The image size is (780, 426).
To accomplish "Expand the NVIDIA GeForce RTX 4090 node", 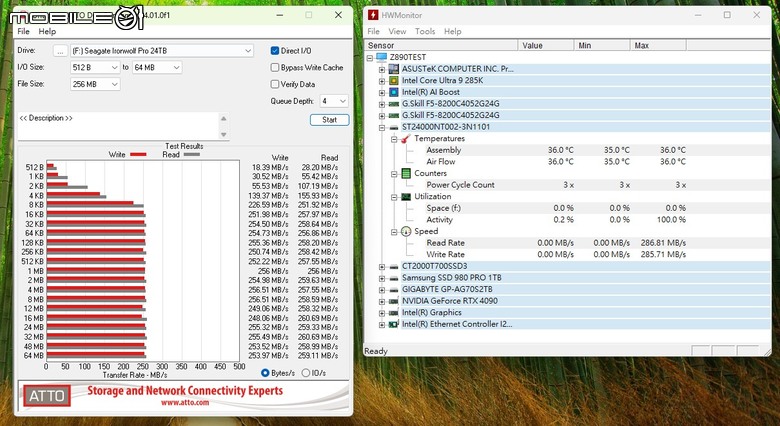I will coord(382,302).
